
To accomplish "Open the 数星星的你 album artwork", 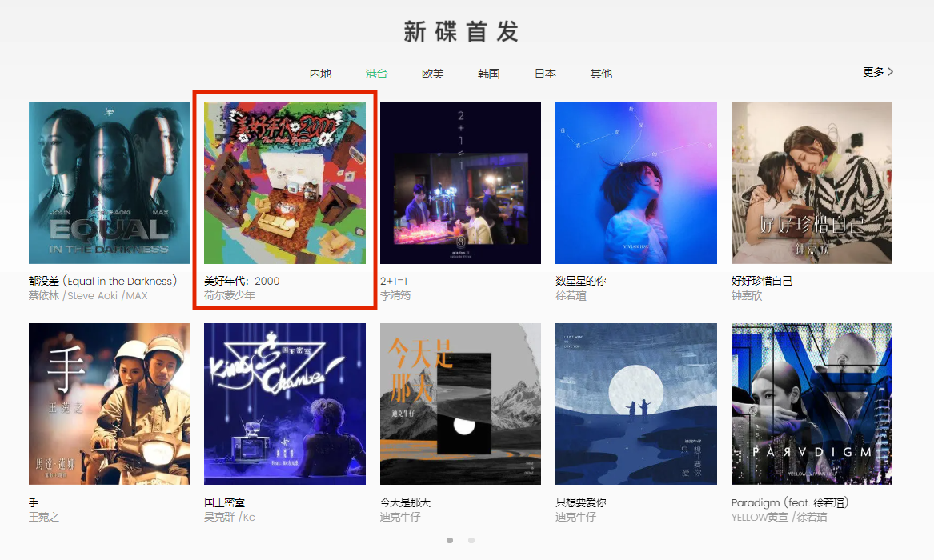I will 636,182.
